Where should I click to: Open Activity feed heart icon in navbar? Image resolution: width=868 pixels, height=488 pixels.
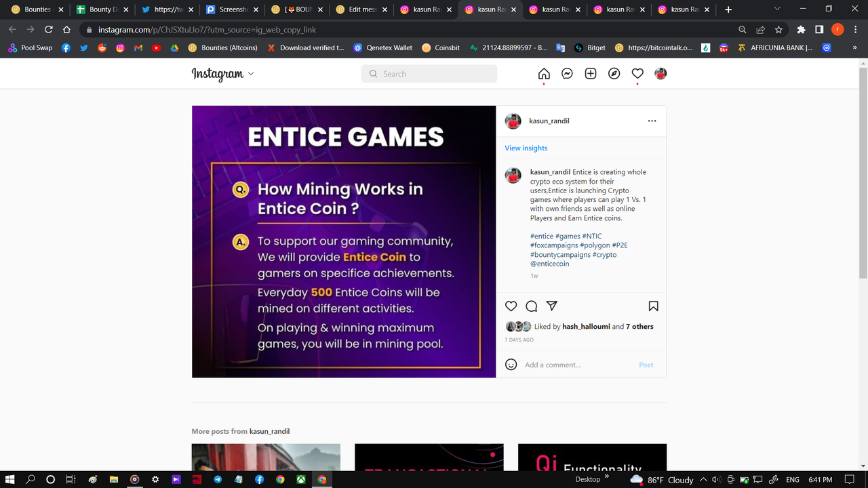click(x=637, y=74)
